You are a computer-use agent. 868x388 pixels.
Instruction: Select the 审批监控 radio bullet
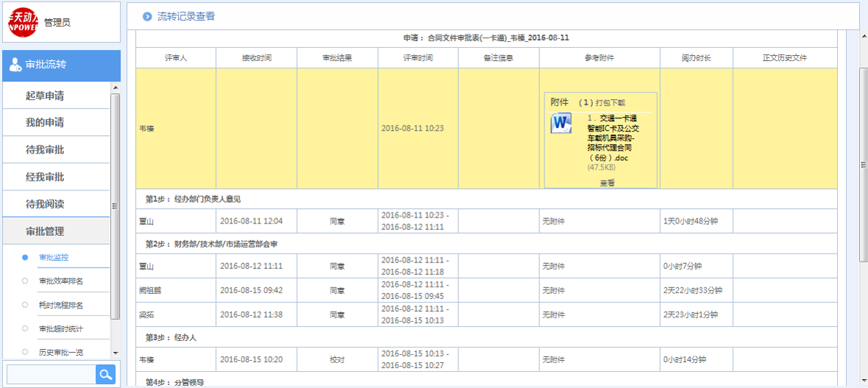pos(25,258)
